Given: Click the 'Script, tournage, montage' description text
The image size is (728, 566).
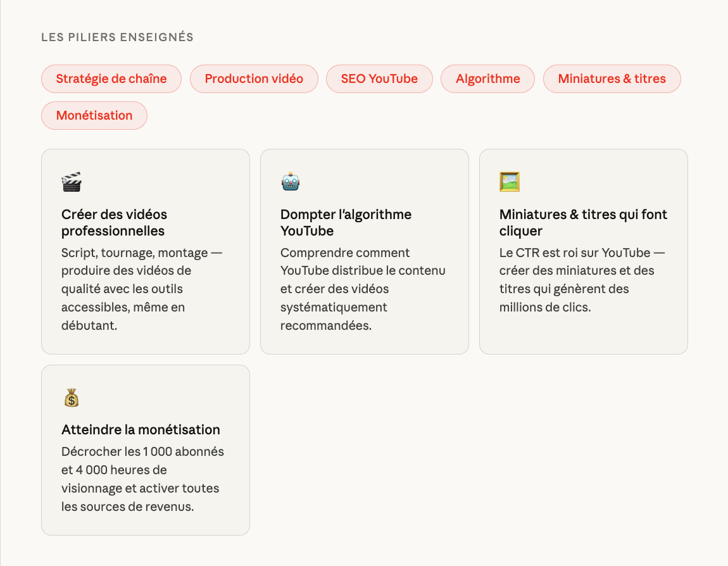Looking at the screenshot, I should (142, 289).
